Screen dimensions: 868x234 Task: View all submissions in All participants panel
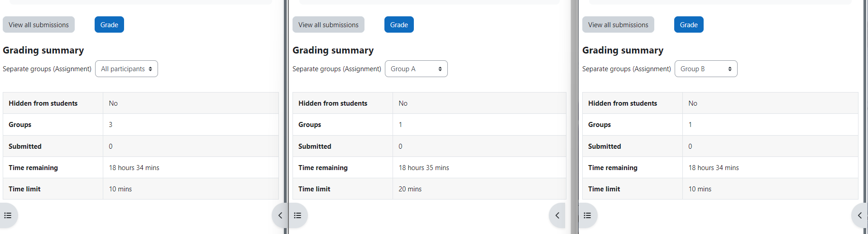pyautogui.click(x=38, y=24)
